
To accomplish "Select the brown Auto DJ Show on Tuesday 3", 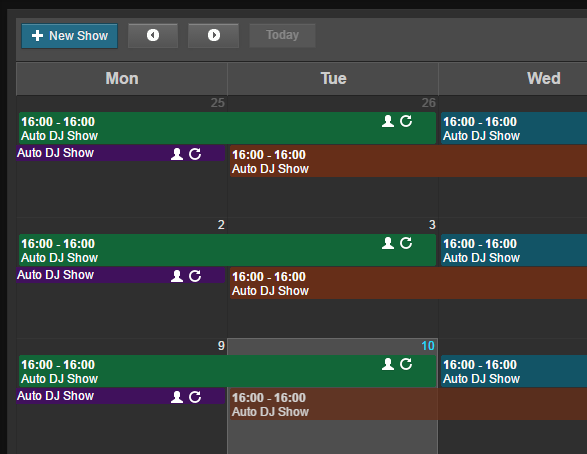I will click(408, 283).
